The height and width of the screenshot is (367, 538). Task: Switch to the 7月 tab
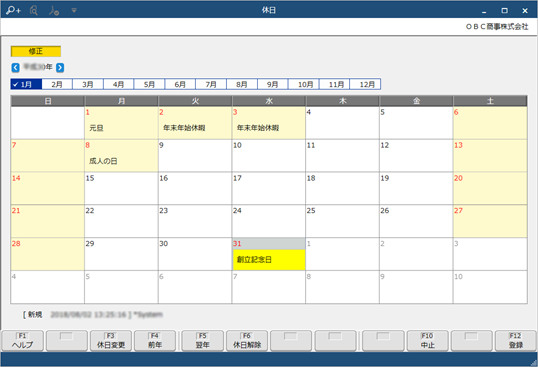click(x=211, y=84)
